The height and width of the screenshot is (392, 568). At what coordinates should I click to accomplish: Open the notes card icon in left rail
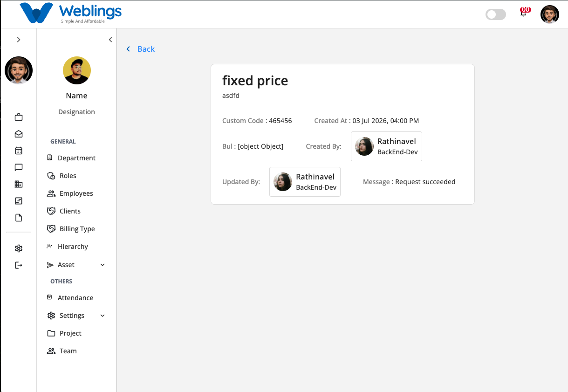point(19,201)
